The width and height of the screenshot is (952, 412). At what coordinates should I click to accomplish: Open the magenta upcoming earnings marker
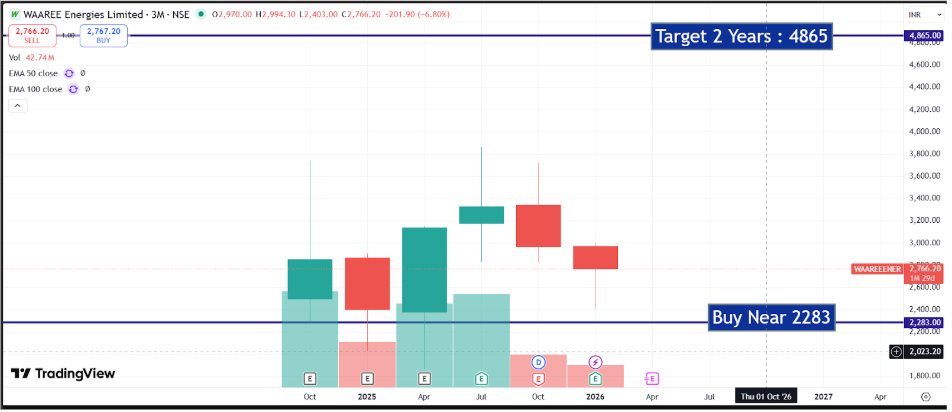(x=651, y=379)
